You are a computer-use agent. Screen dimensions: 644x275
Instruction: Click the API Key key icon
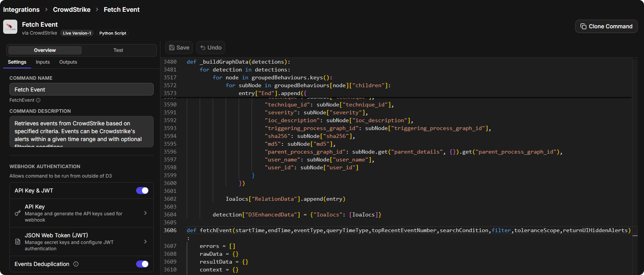pos(17,213)
